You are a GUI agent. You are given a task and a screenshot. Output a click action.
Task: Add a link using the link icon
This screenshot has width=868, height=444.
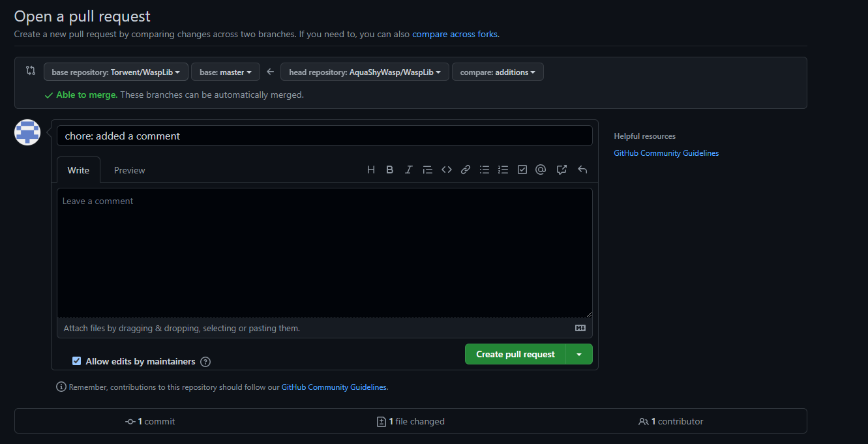[x=466, y=170]
